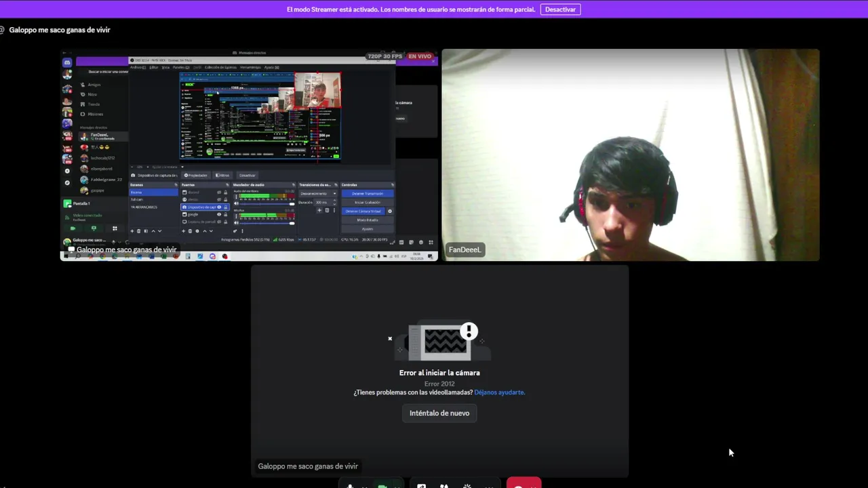Open Paneles menu in streamed OBS window
This screenshot has width=868, height=488.
click(181, 67)
